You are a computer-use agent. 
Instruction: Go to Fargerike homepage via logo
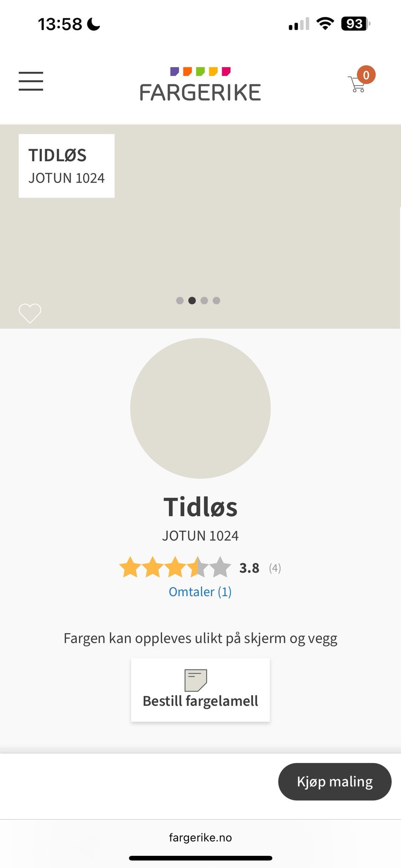click(x=200, y=84)
